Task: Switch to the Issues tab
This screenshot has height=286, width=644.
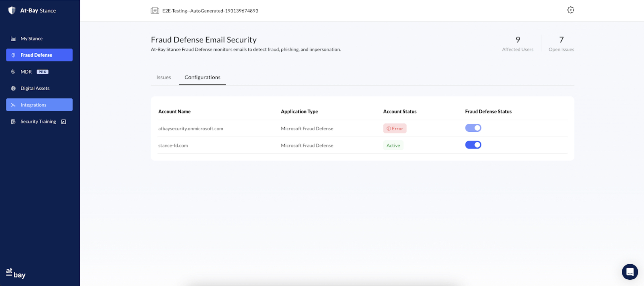Action: (164, 77)
